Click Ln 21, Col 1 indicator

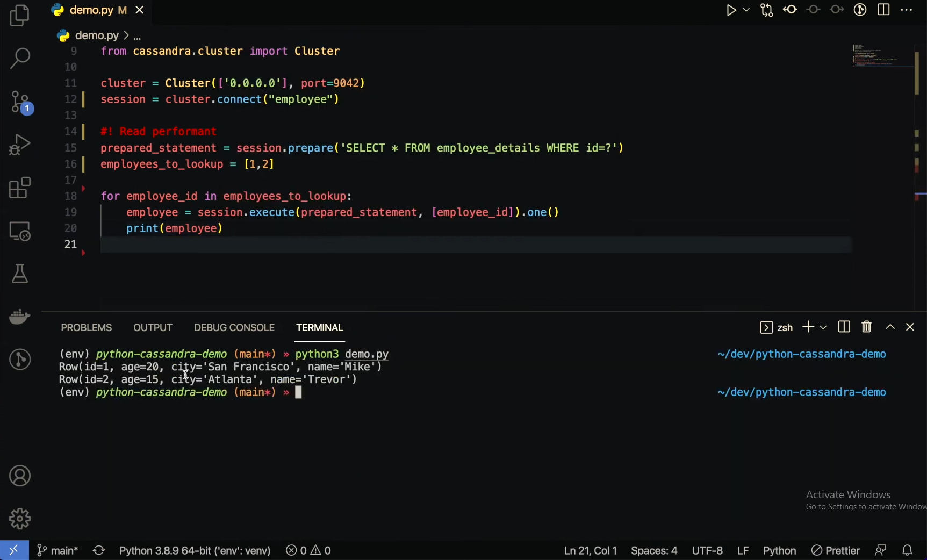tap(590, 550)
